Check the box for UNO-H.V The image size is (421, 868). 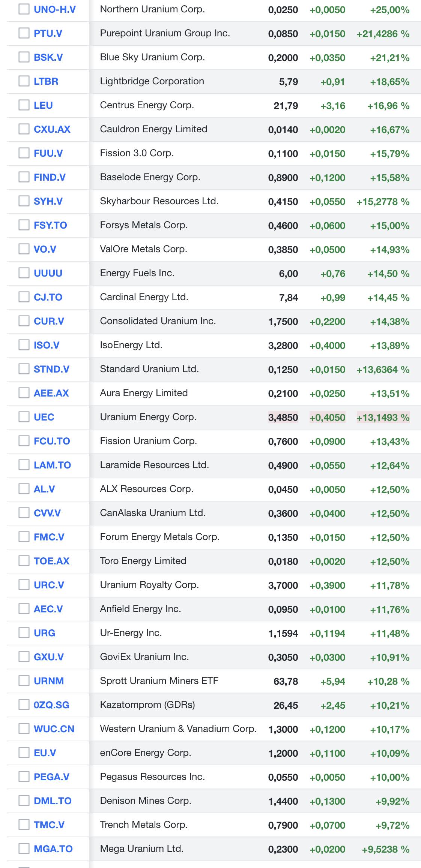click(24, 9)
